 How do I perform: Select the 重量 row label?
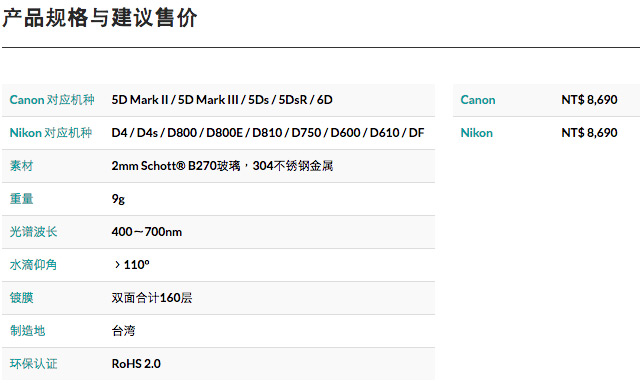(21, 199)
